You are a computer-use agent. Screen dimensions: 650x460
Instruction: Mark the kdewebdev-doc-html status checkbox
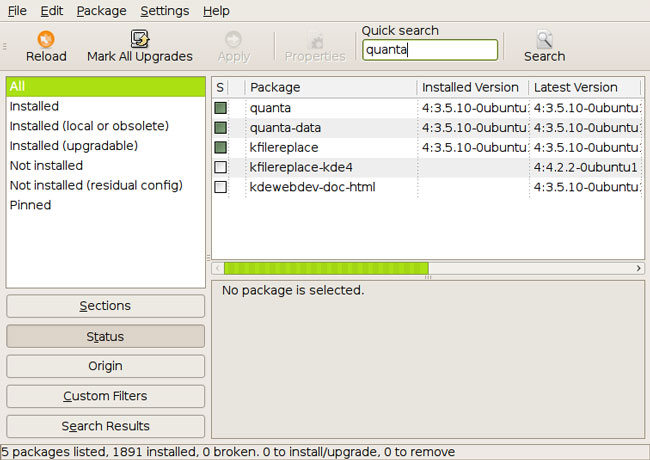[x=221, y=187]
